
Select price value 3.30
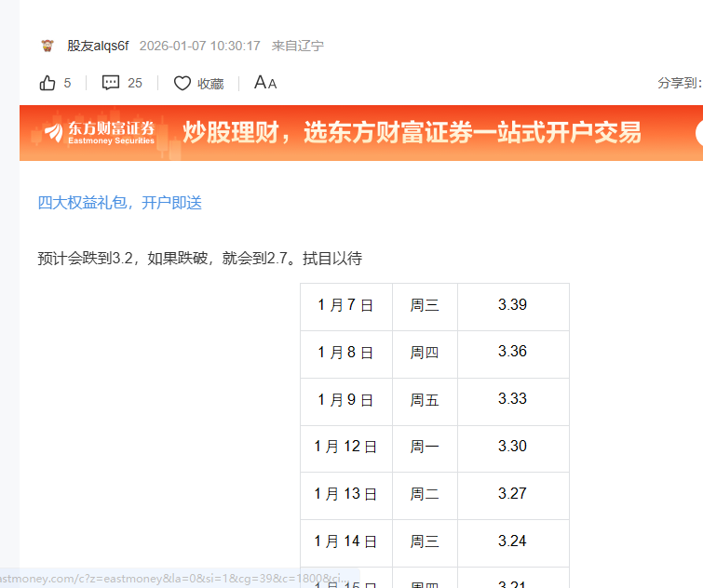[512, 446]
